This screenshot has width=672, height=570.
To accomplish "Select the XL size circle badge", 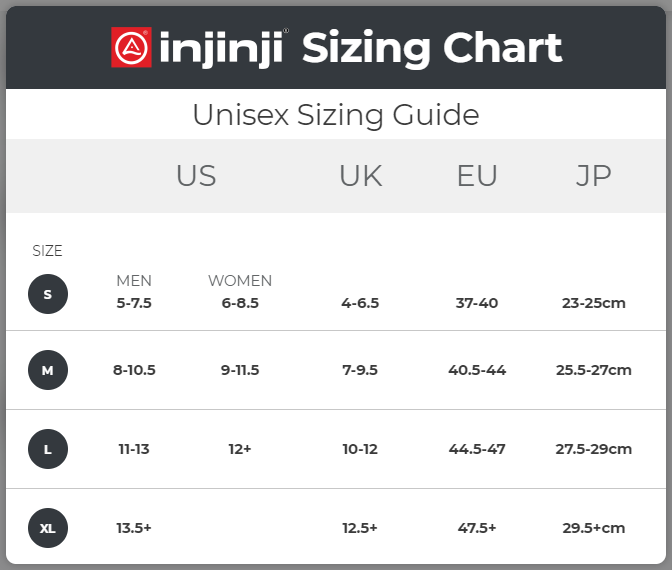I will tap(48, 528).
